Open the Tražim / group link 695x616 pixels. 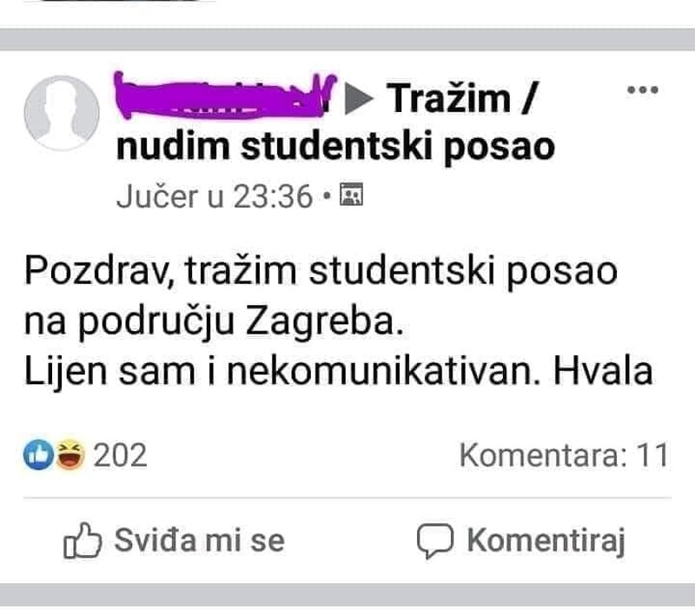[x=461, y=99]
